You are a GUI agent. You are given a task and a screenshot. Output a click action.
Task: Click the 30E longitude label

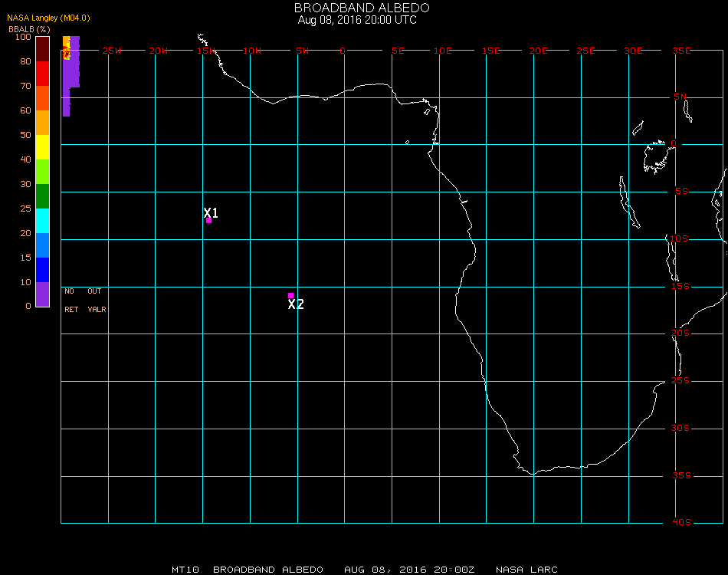tap(633, 51)
